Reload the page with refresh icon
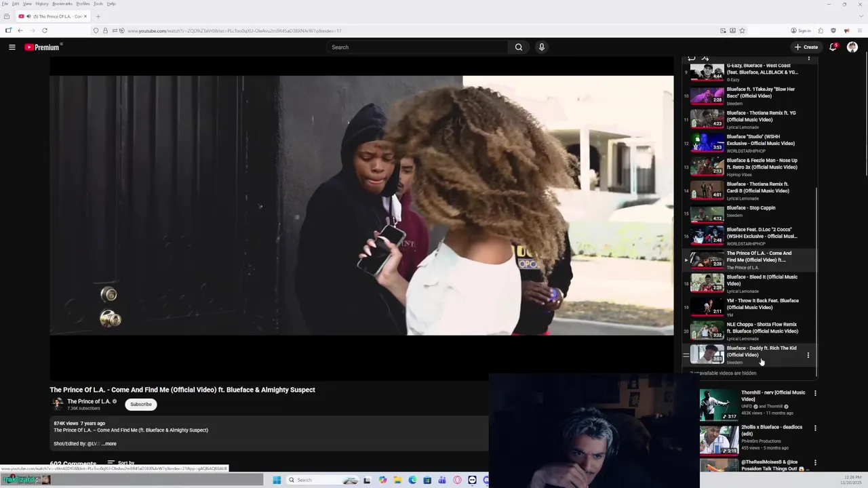 pyautogui.click(x=45, y=30)
